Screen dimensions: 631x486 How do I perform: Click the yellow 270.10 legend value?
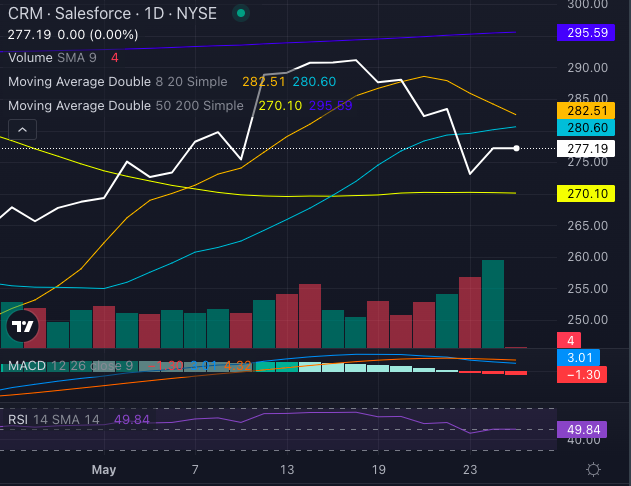(280, 106)
